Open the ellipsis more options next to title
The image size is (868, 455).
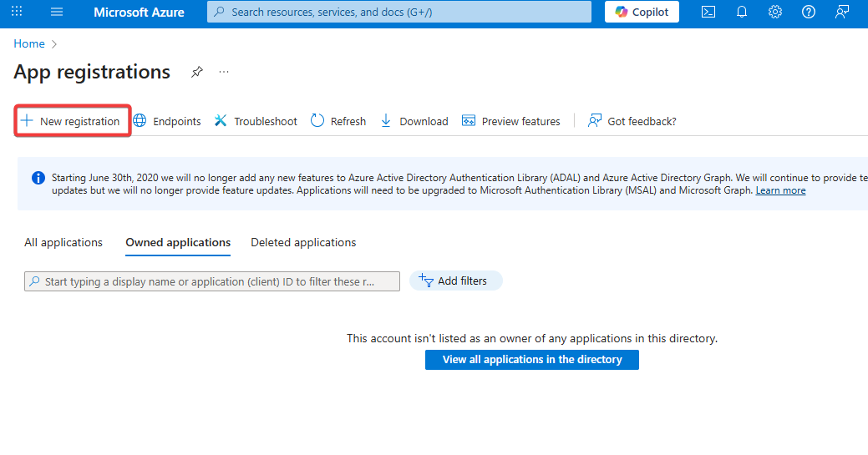coord(224,72)
